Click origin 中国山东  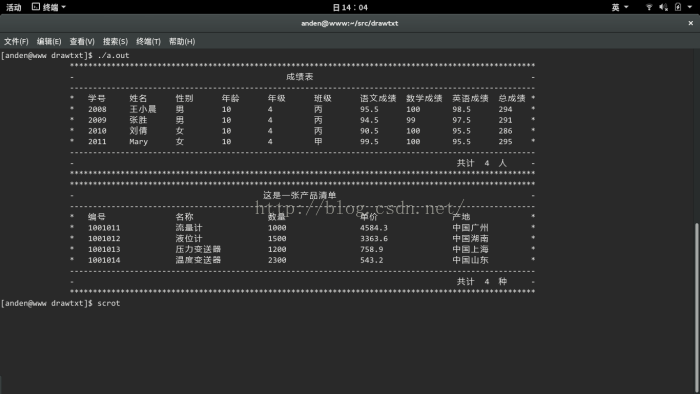[470, 260]
